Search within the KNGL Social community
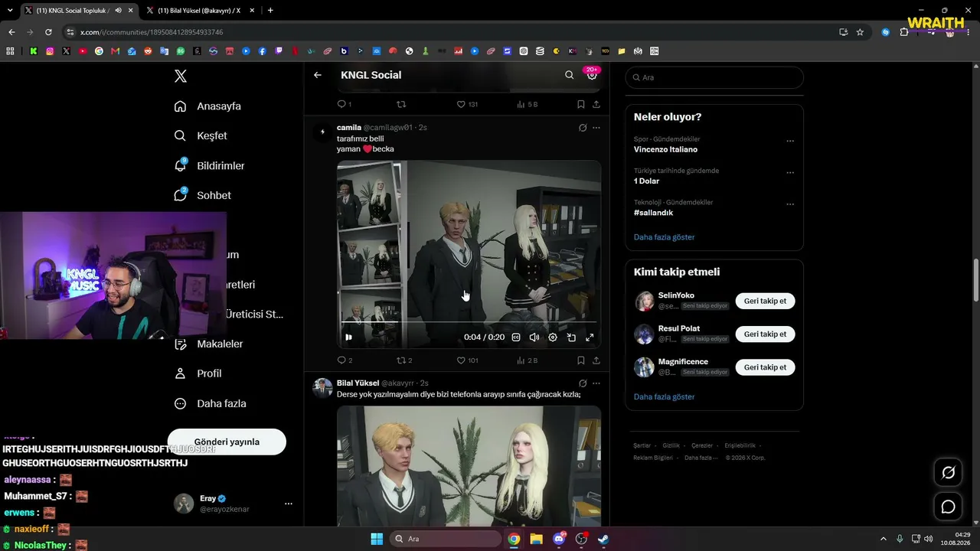This screenshot has height=551, width=980. 569,75
